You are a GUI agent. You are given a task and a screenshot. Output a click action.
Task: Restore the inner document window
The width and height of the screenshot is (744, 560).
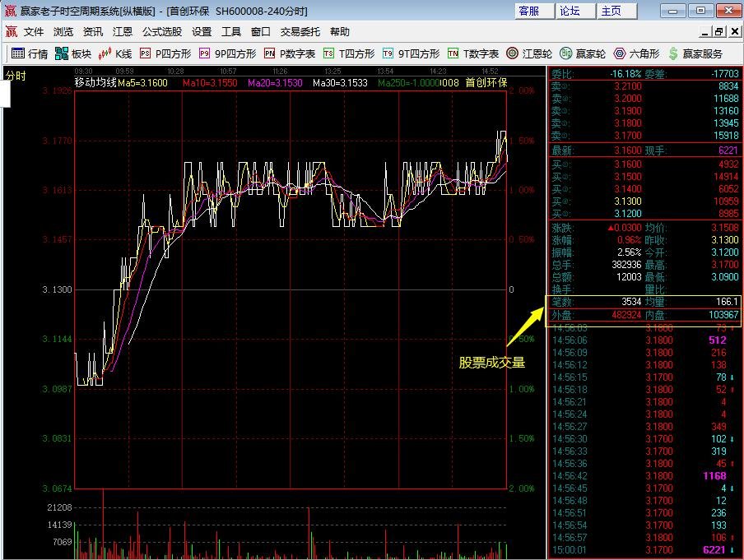tap(718, 31)
